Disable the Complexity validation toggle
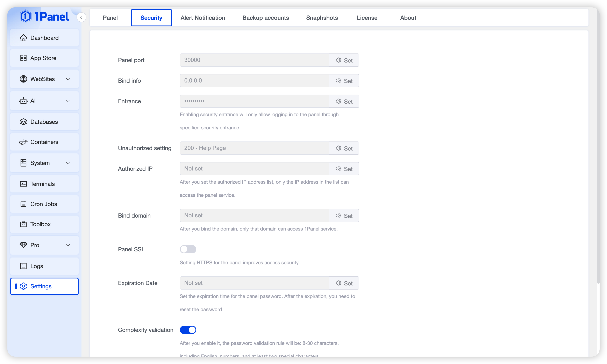 (x=188, y=330)
